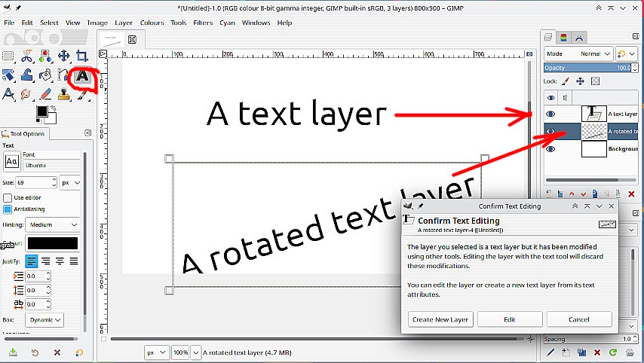Restore tool preset in Tool Options
This screenshot has height=363, width=644.
tap(35, 352)
